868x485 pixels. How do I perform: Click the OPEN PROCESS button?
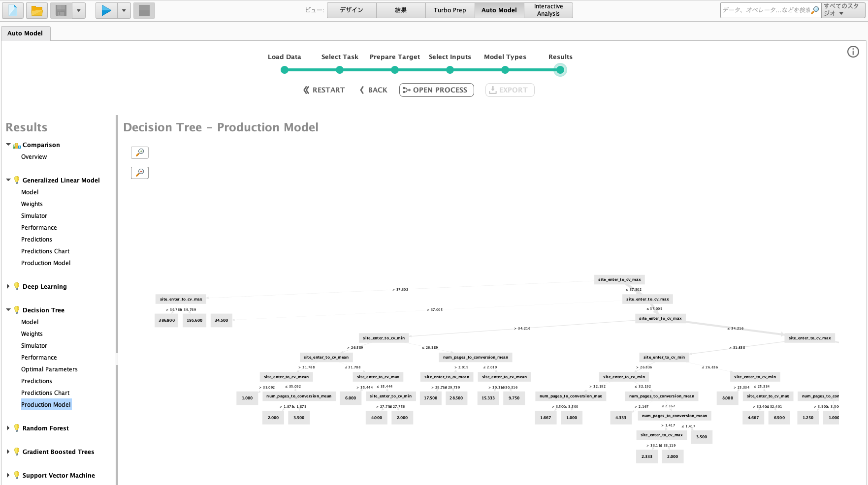pyautogui.click(x=436, y=90)
